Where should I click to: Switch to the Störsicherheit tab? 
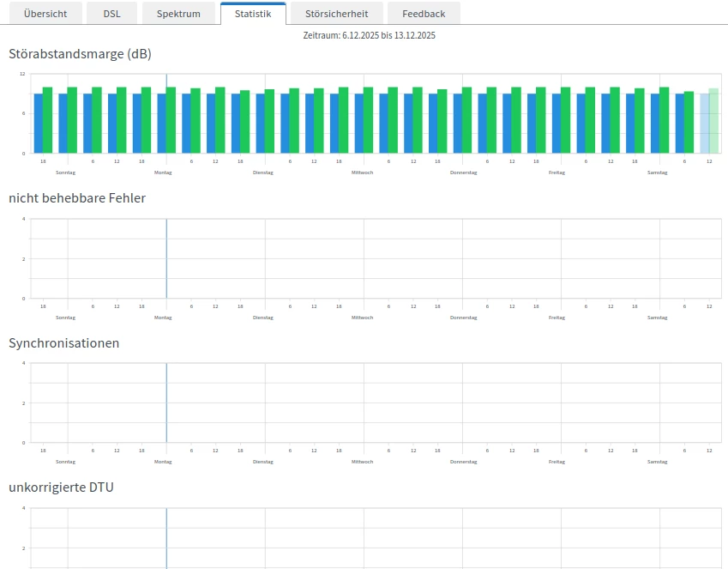point(337,14)
